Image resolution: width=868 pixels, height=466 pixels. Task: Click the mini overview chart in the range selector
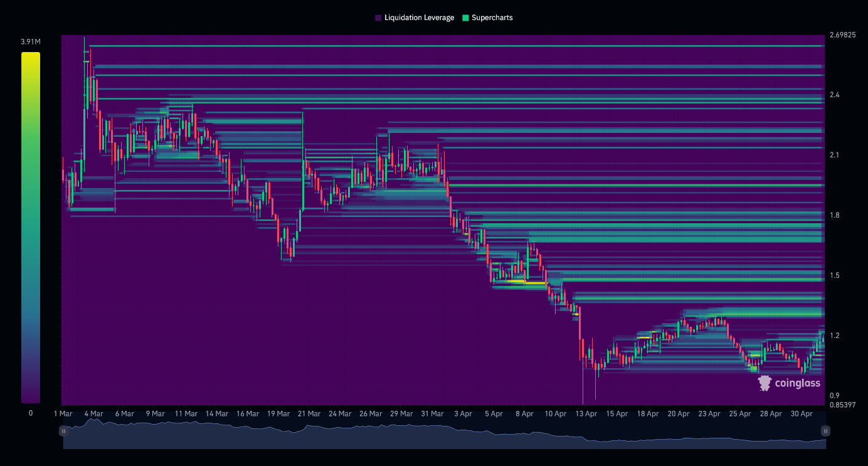(x=445, y=433)
